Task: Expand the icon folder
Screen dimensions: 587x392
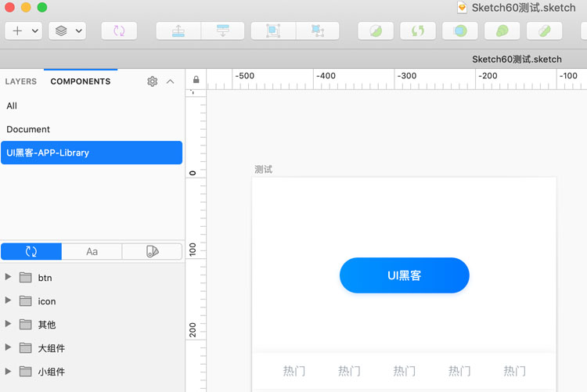Action: 8,300
